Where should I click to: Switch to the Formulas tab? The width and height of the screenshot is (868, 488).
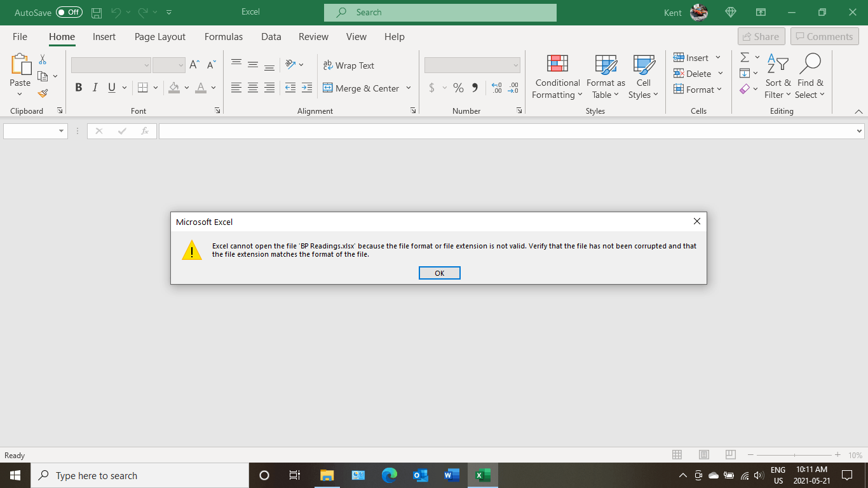(x=224, y=37)
